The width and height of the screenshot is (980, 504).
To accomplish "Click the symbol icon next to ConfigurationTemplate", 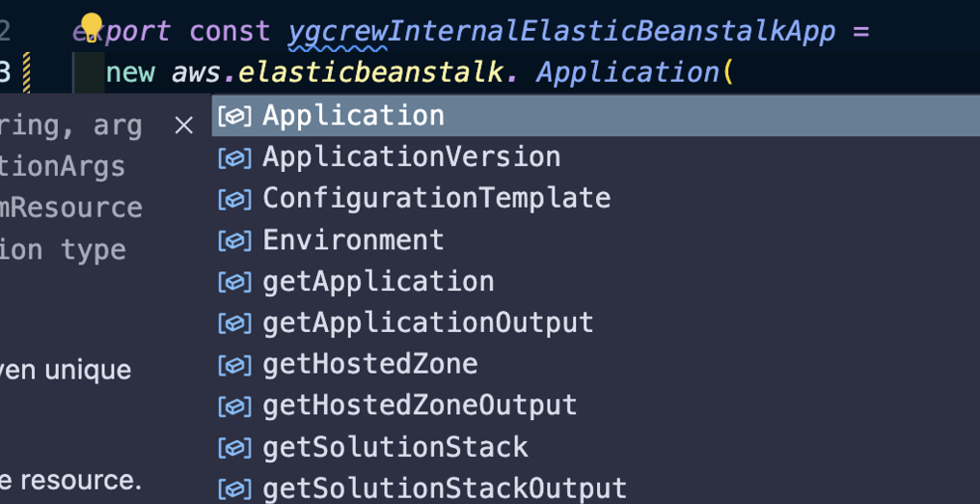I will tap(234, 200).
